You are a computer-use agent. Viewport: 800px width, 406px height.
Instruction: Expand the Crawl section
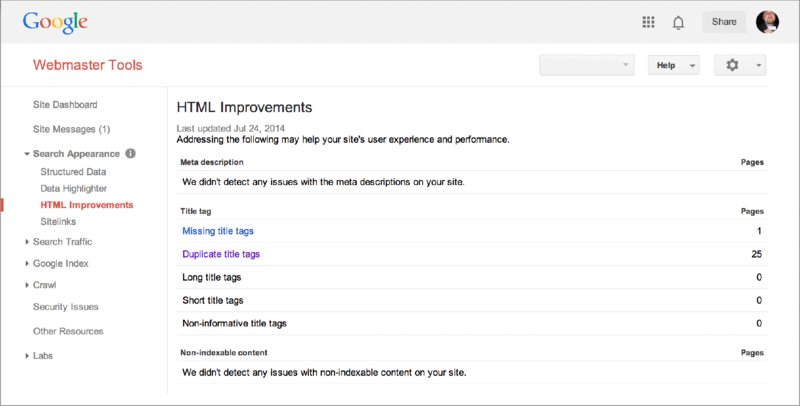pos(27,285)
